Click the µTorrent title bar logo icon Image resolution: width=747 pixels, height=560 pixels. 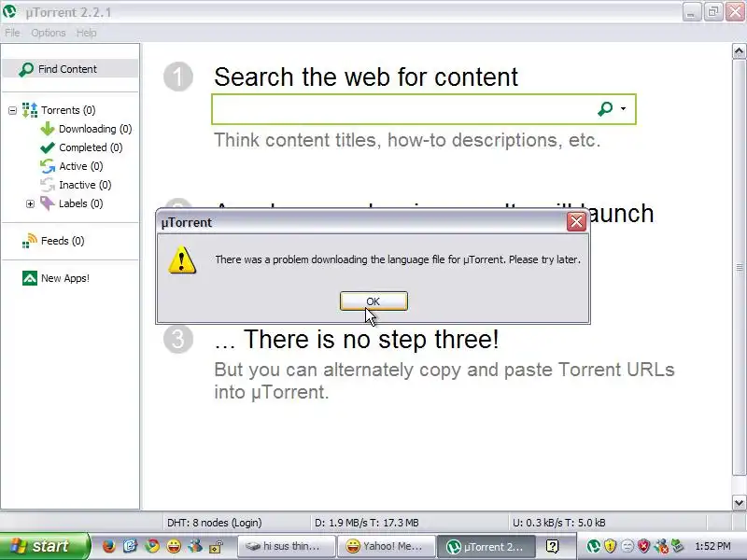[x=9, y=11]
